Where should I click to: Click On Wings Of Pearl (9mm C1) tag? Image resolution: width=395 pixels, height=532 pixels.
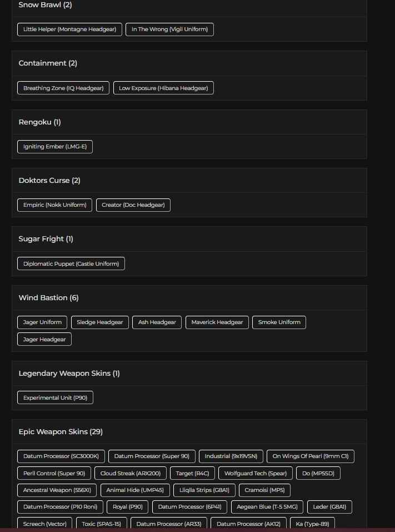pyautogui.click(x=310, y=456)
